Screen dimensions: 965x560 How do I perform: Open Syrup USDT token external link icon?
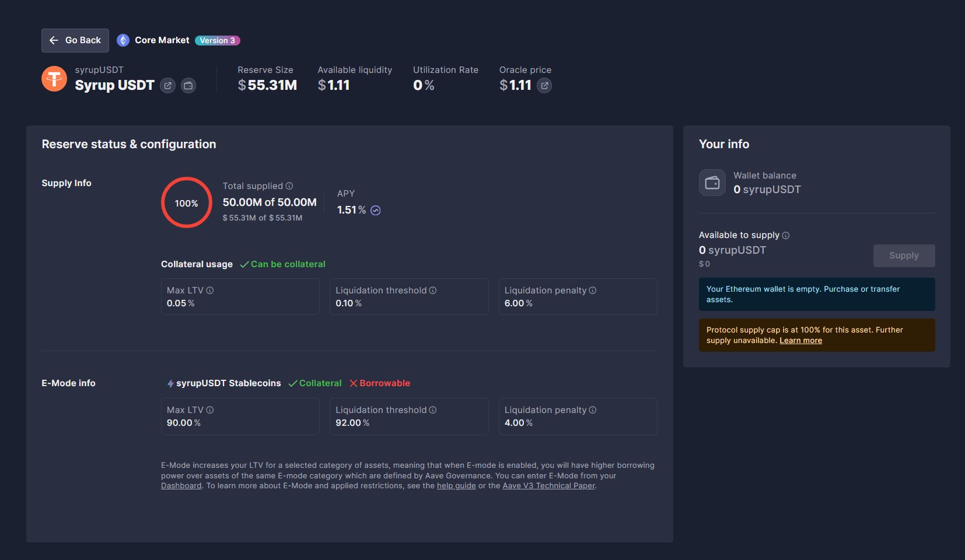click(167, 86)
